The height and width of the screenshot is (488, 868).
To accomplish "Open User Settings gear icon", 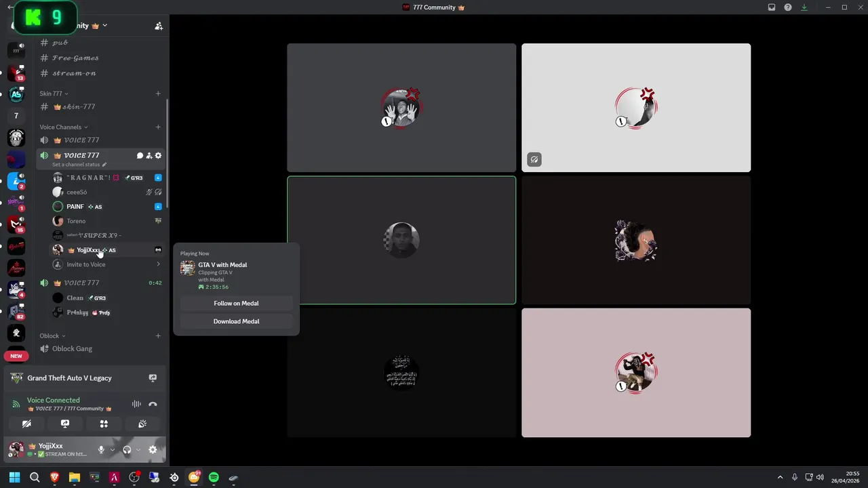I will (153, 449).
